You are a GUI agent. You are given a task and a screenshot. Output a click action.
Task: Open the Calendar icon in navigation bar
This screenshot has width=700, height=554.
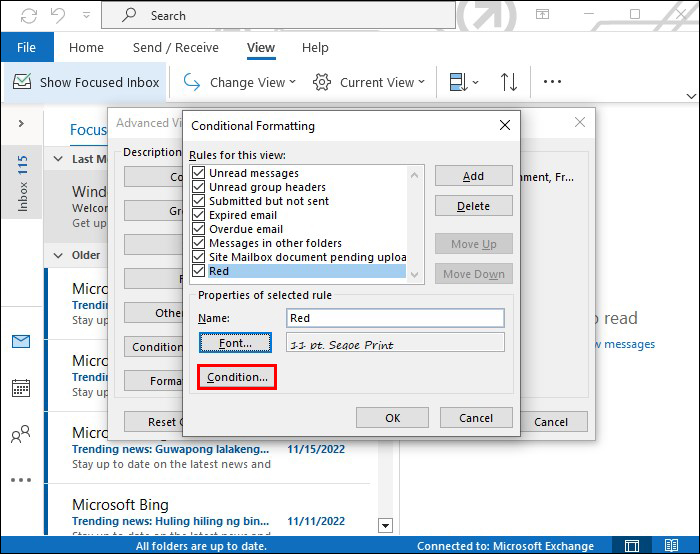[21, 388]
